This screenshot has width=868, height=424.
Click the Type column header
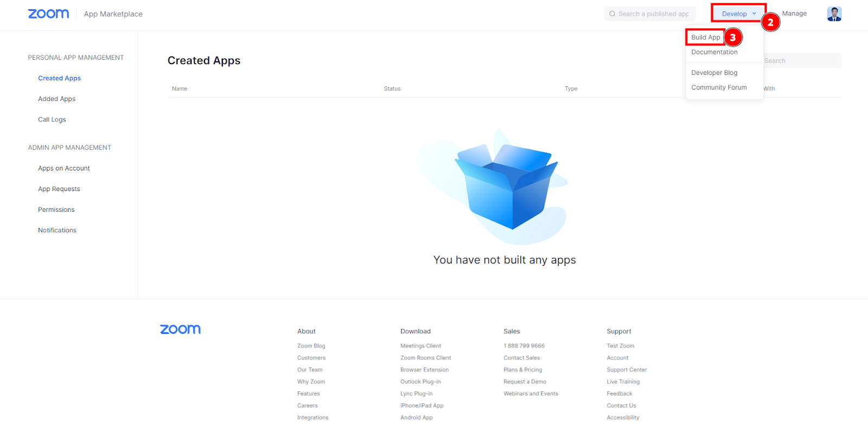click(x=571, y=88)
